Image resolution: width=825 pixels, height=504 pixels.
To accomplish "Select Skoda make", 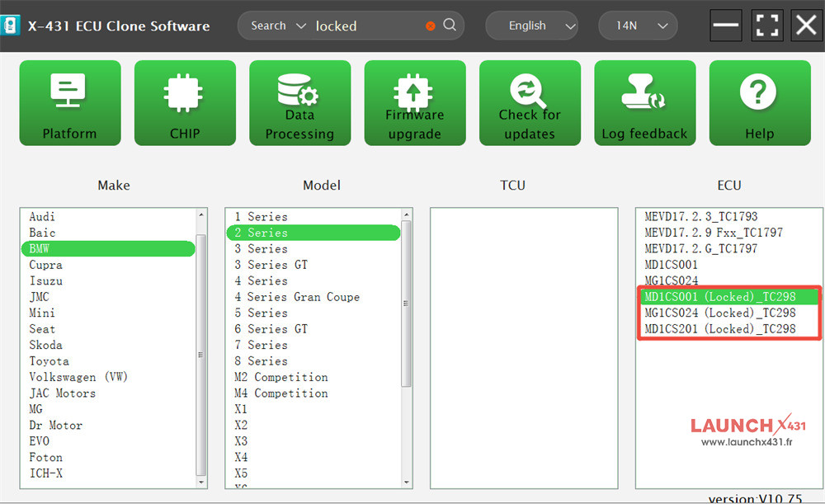I will (x=108, y=345).
